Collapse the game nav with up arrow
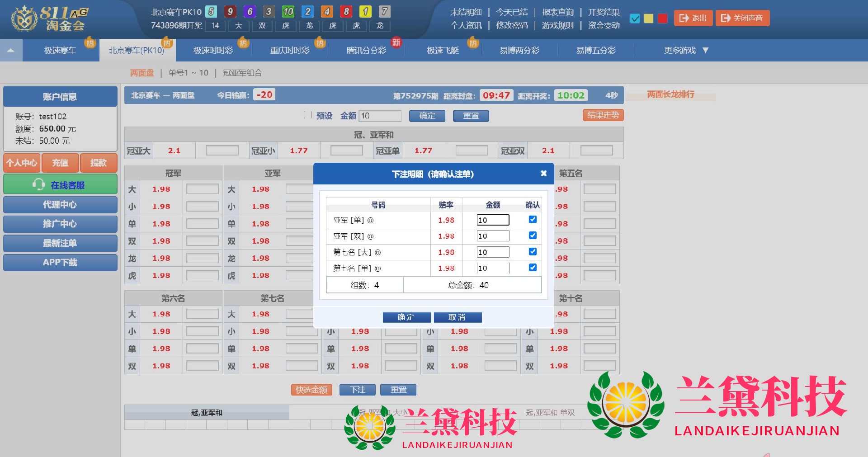 coord(11,50)
